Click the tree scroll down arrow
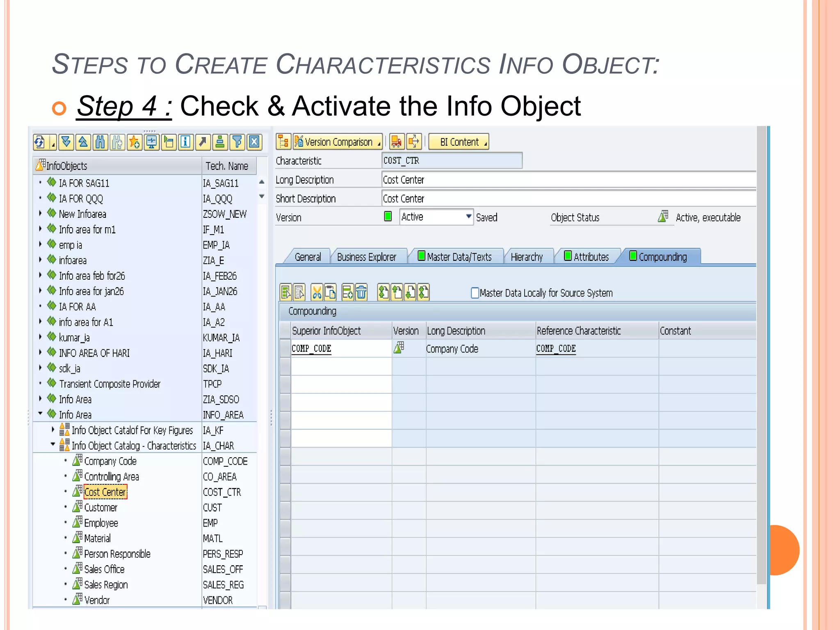Viewport: 840px width, 630px height. tap(262, 196)
